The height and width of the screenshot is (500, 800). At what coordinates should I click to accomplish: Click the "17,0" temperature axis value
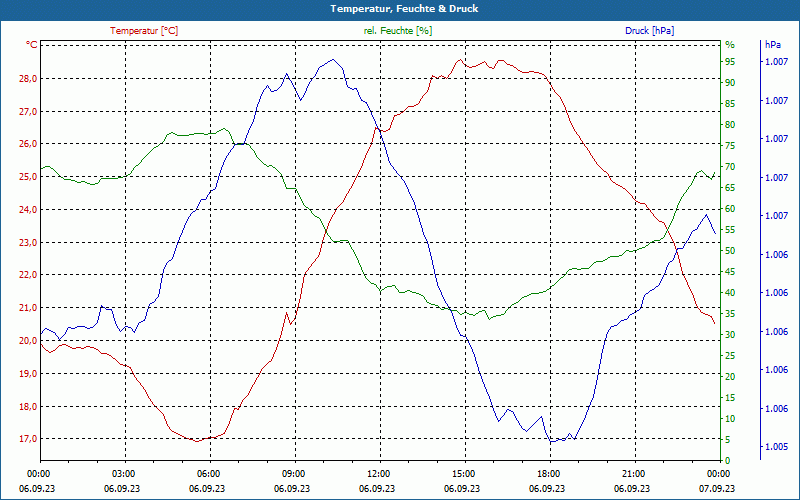tap(28, 439)
